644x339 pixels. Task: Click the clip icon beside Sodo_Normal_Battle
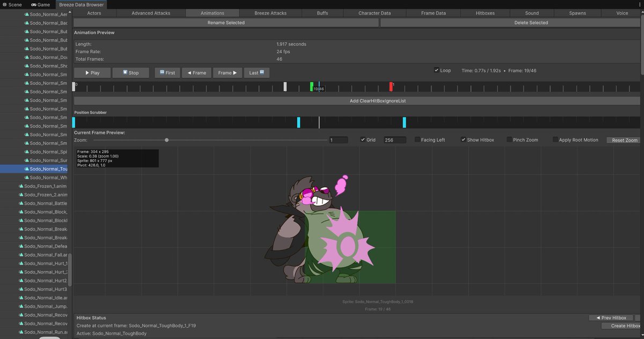click(21, 203)
